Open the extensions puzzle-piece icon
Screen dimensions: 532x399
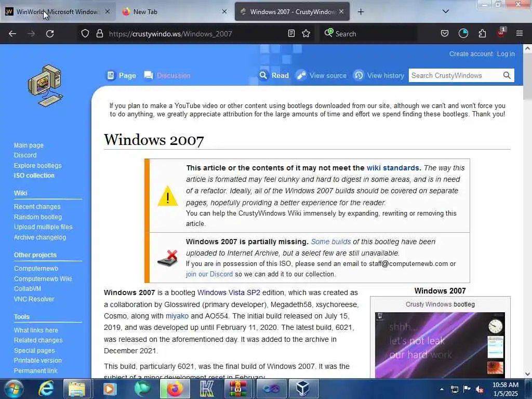coord(482,34)
